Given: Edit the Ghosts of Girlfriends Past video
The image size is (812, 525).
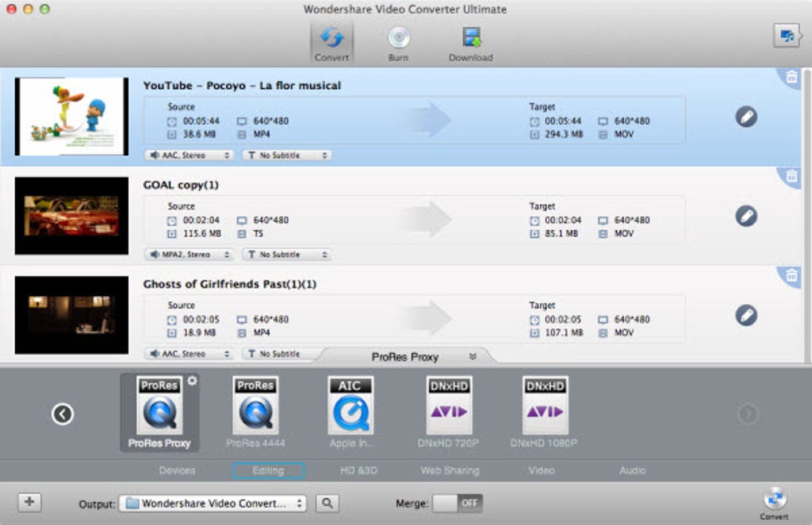Looking at the screenshot, I should [746, 316].
